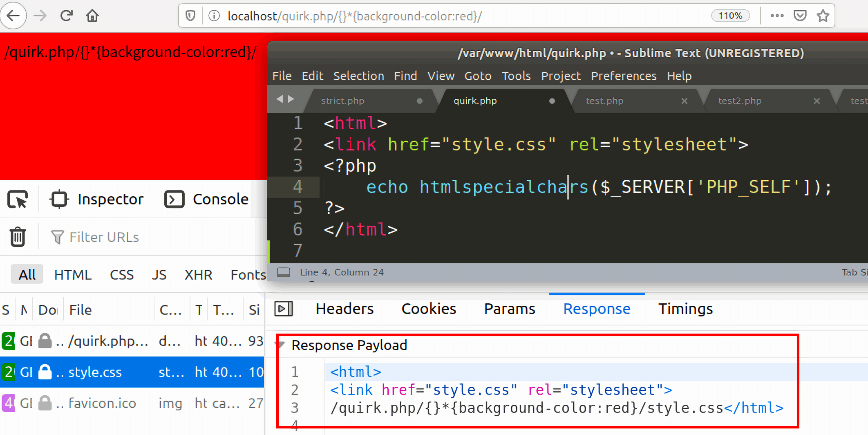Viewport: 868px width, 435px height.
Task: Open Sublime Text Help menu
Action: pyautogui.click(x=679, y=76)
